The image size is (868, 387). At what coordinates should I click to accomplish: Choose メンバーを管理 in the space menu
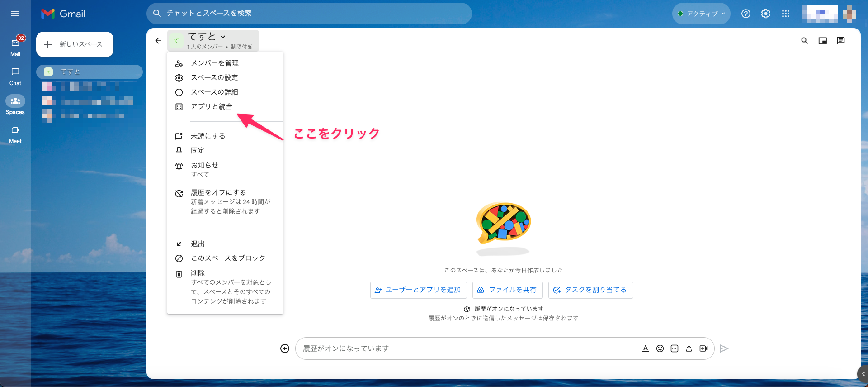[215, 63]
